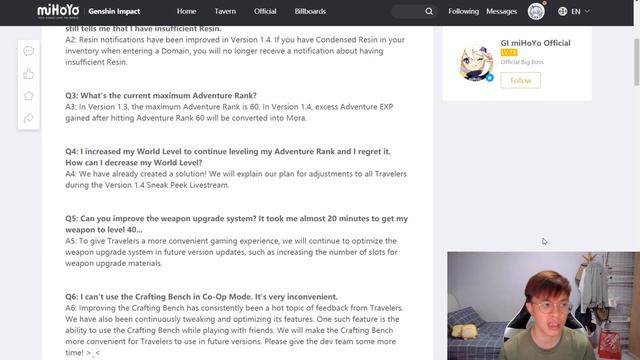Open the user profile avatar
The image size is (640, 360).
[536, 11]
